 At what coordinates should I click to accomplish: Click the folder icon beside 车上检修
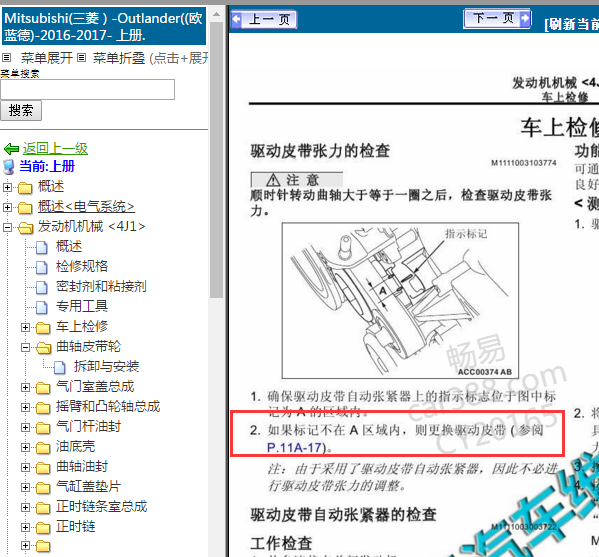click(43, 328)
